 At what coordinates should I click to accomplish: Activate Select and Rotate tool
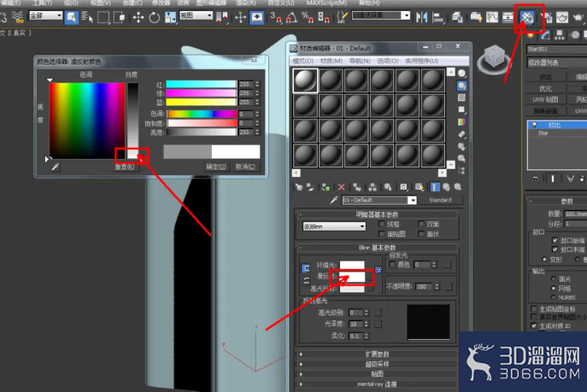[x=155, y=17]
